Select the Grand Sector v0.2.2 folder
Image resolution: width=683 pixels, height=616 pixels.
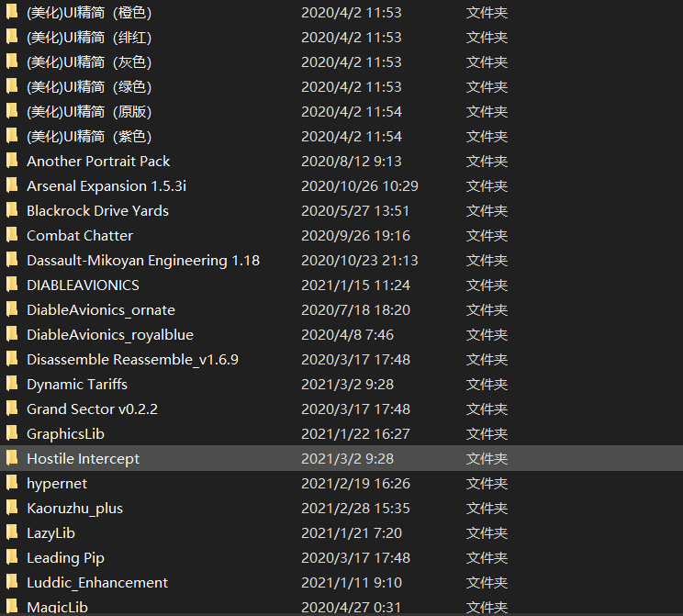point(92,409)
